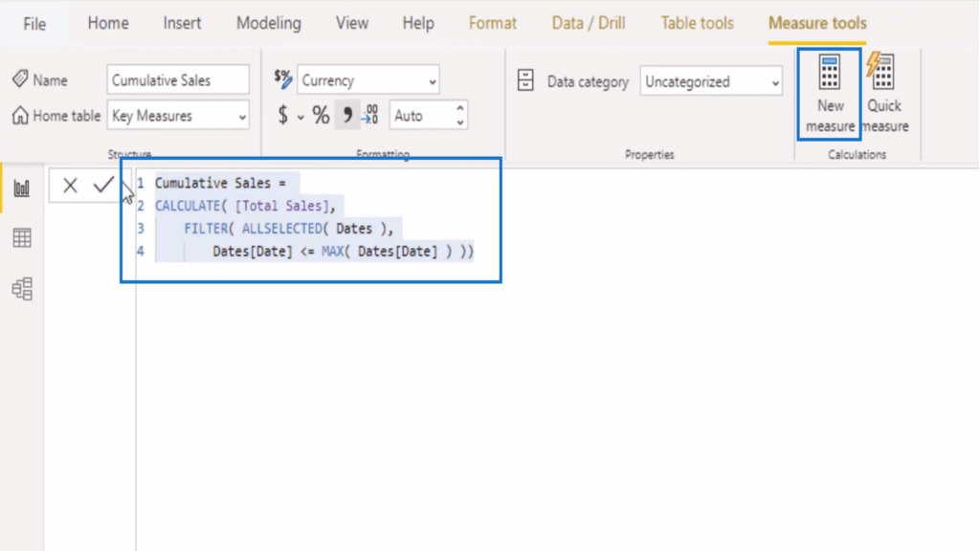980x551 pixels.
Task: Select the Table tools tab
Action: point(697,23)
